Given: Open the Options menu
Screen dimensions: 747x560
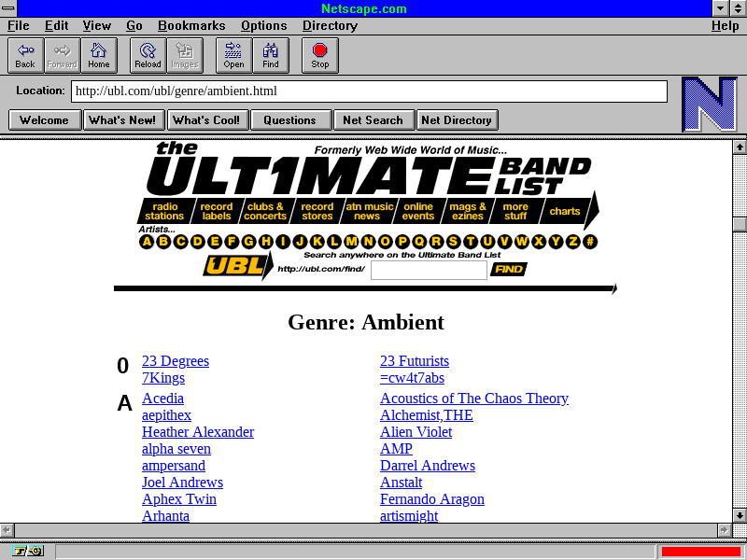Looking at the screenshot, I should coord(263,26).
